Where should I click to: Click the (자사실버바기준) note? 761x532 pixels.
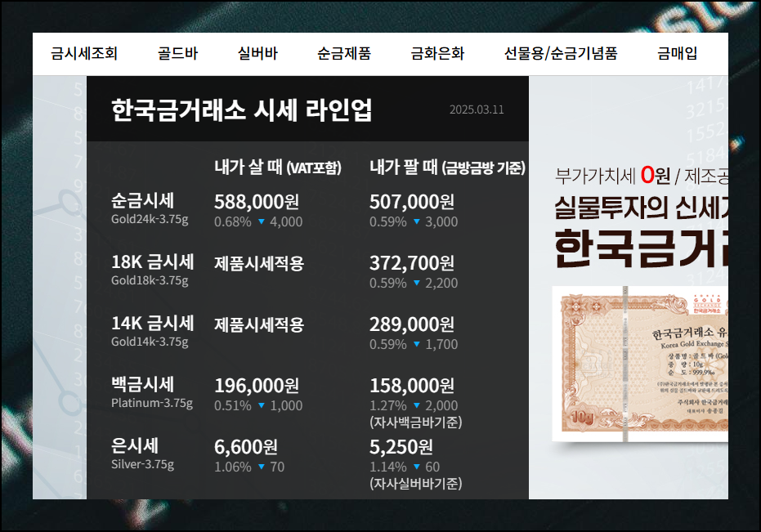click(x=416, y=484)
